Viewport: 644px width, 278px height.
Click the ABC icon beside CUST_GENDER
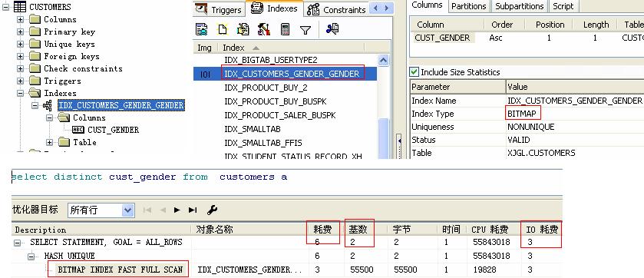point(78,130)
